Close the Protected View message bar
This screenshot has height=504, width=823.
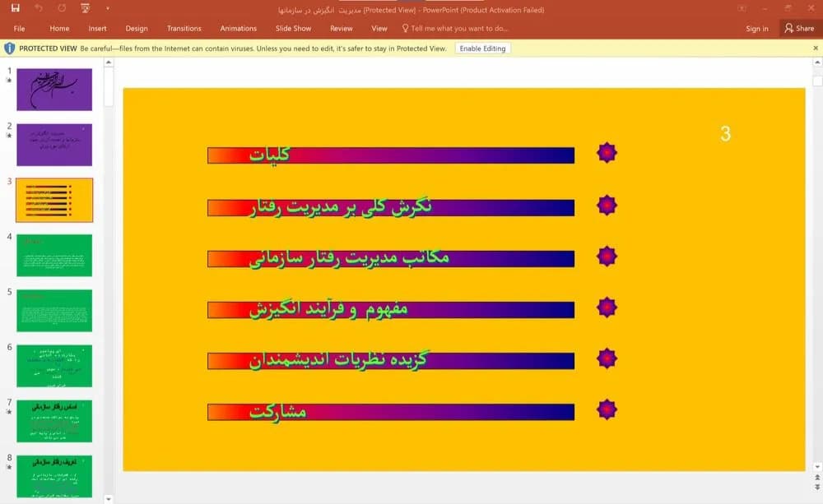(x=815, y=49)
